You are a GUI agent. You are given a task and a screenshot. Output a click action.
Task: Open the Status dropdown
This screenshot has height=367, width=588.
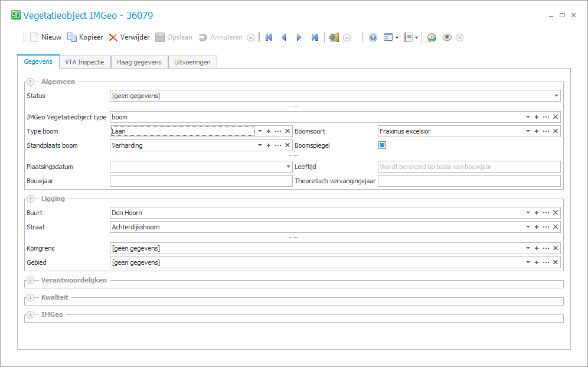click(556, 96)
